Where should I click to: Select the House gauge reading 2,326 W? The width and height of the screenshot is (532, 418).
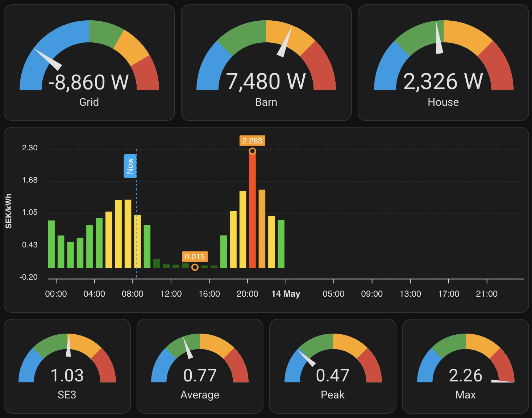pyautogui.click(x=443, y=81)
